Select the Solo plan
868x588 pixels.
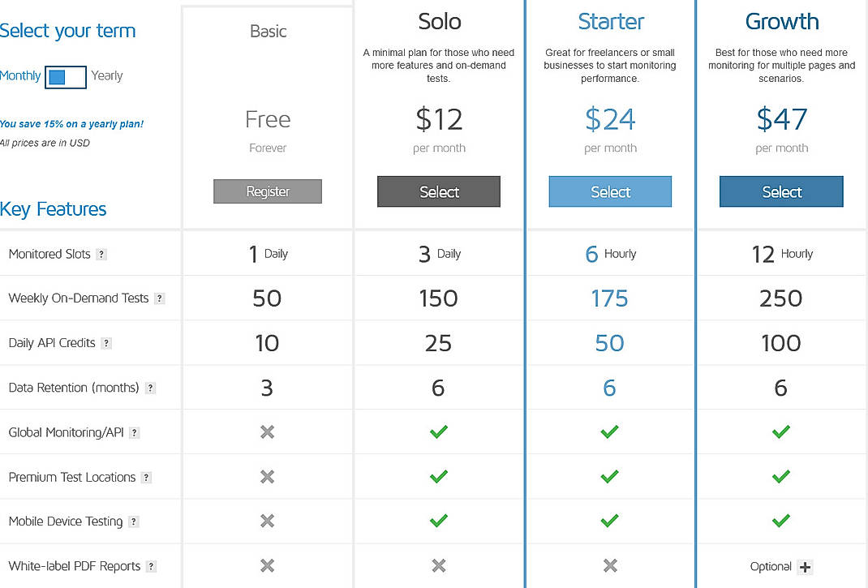click(x=438, y=191)
